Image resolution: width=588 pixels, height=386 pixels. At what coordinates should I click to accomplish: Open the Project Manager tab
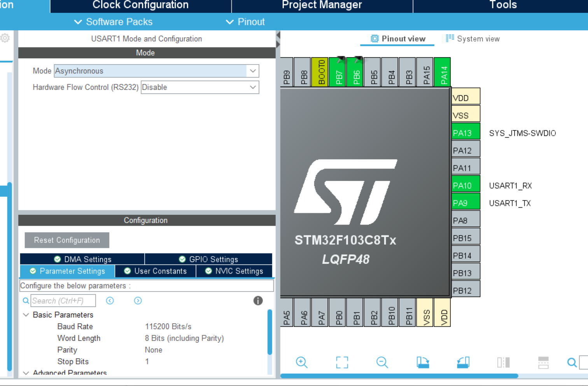click(322, 5)
